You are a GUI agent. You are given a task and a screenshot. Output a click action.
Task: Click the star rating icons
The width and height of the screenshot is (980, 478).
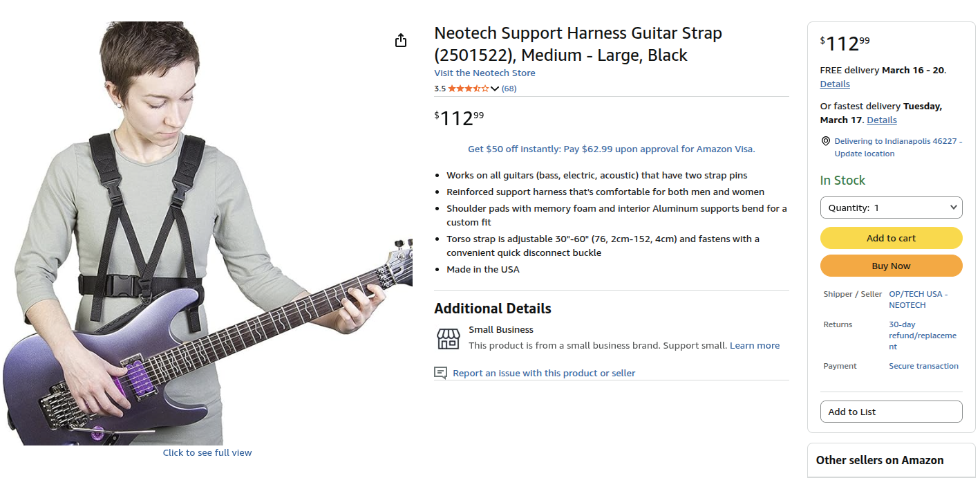click(469, 89)
